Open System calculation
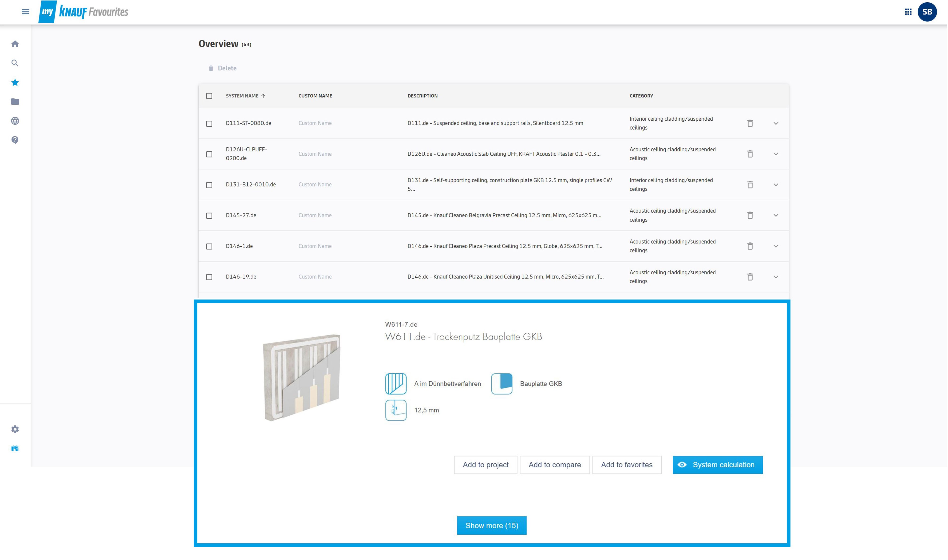 [x=718, y=465]
